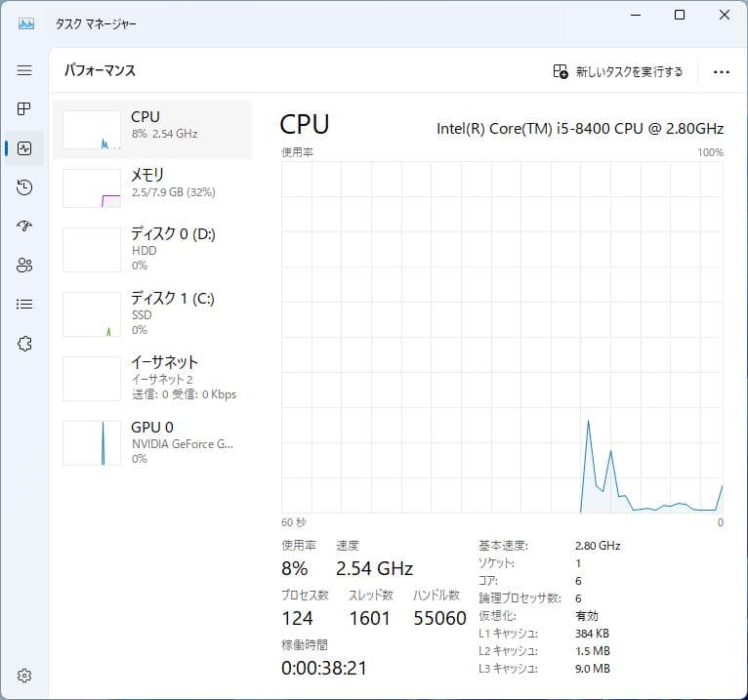Click the 速度 value 2.54 GHz
The width and height of the screenshot is (748, 700).
(374, 568)
